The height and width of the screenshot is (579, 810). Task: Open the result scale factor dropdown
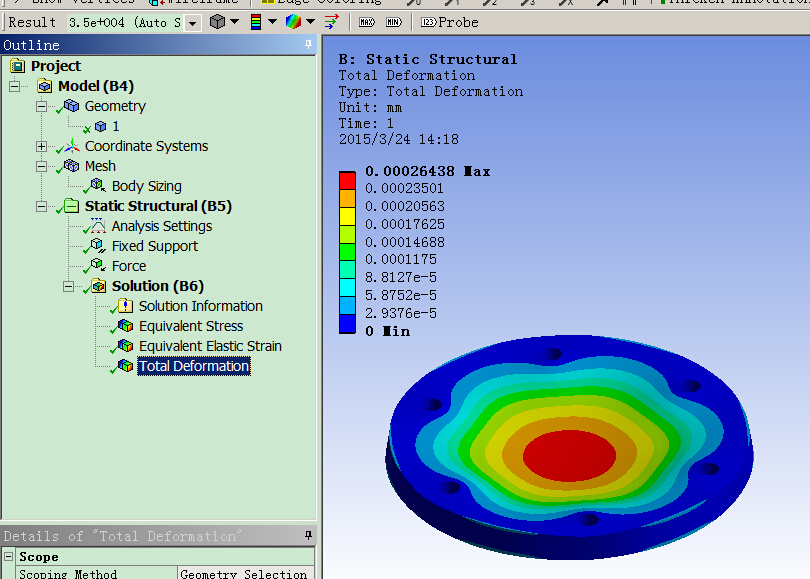[192, 22]
